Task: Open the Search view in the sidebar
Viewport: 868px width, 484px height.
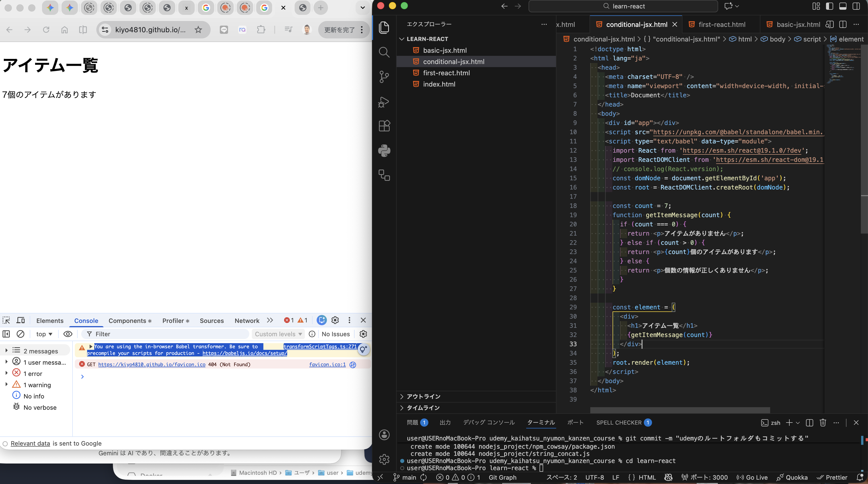Action: (x=384, y=52)
